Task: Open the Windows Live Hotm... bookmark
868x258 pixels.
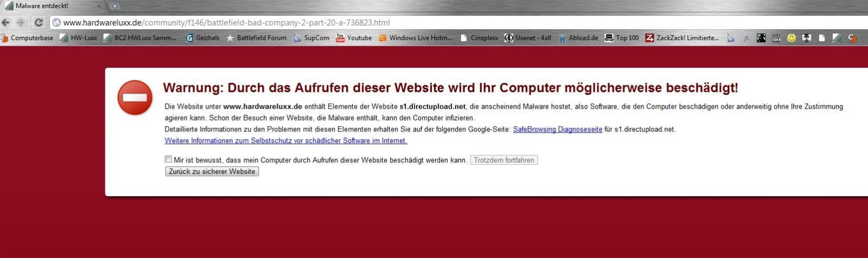Action: (x=416, y=38)
